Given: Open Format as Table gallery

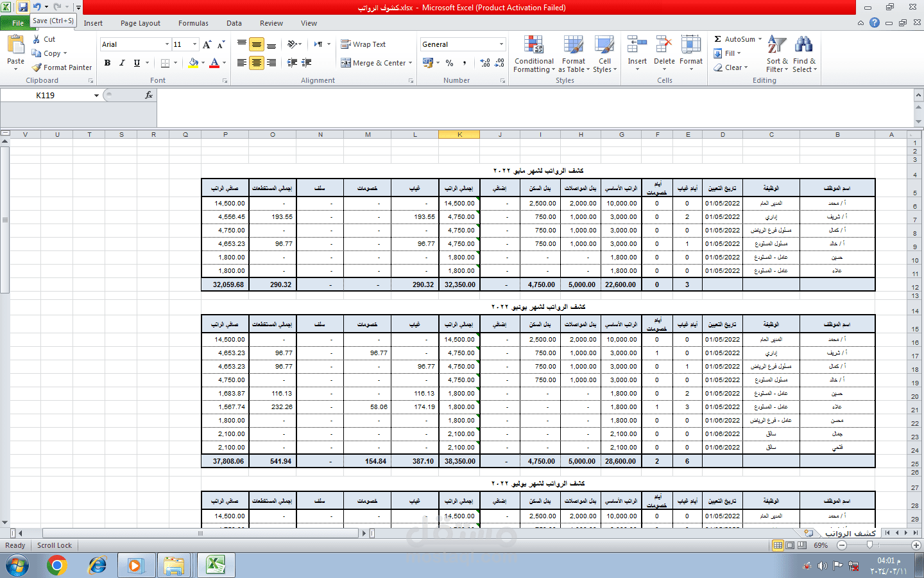Looking at the screenshot, I should pos(574,54).
